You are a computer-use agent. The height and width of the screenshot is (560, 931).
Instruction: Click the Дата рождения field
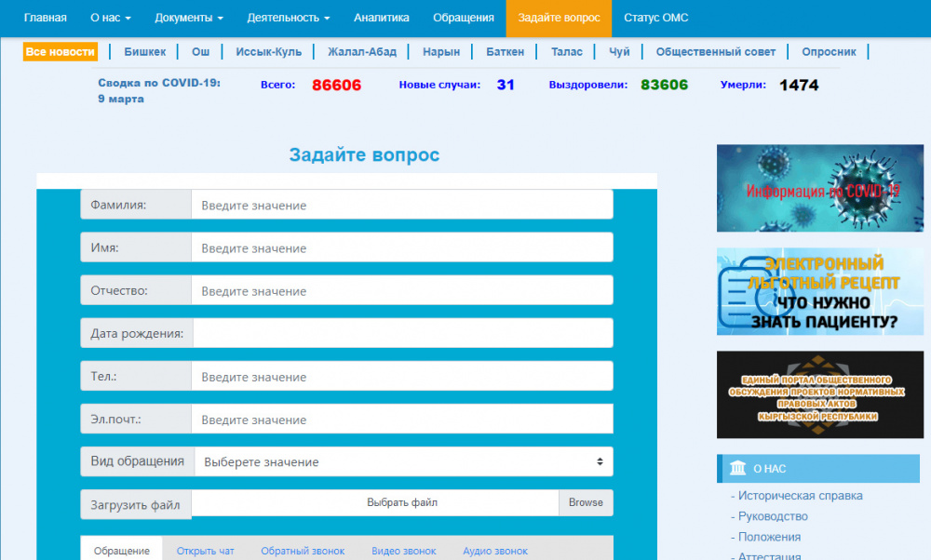click(401, 333)
